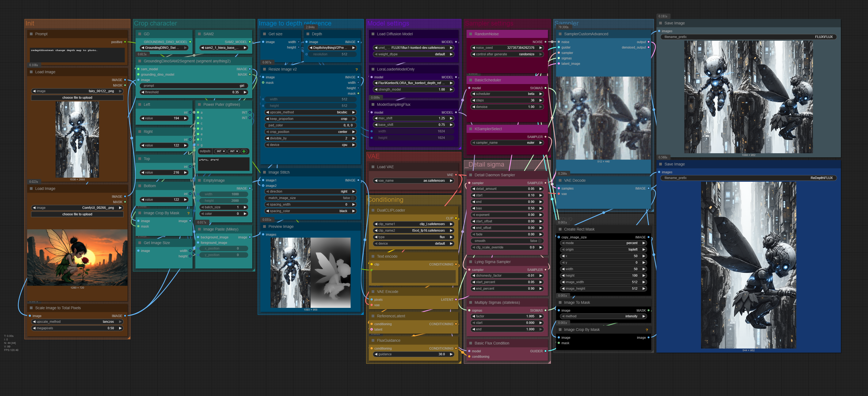
Task: Increase guidance value in FluxGuidance with right arrow
Action: click(451, 354)
